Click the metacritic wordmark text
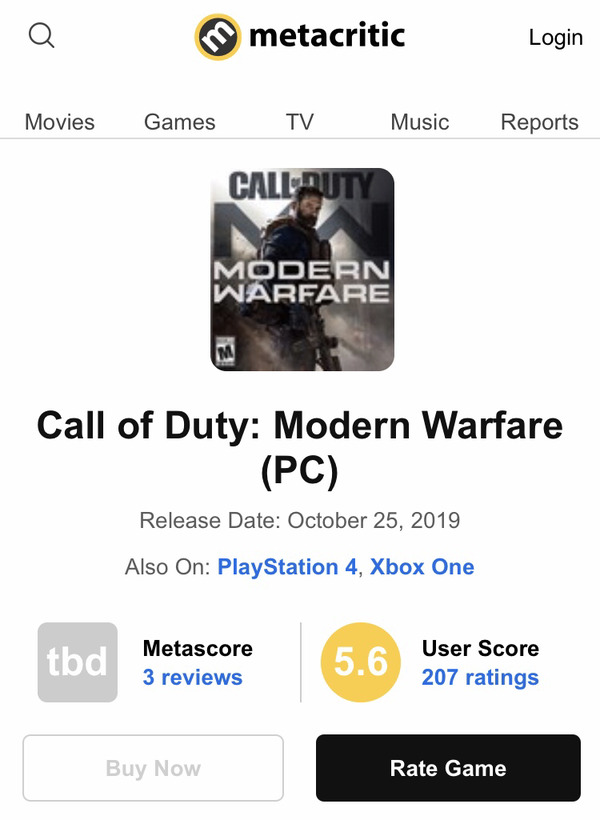 click(x=326, y=37)
